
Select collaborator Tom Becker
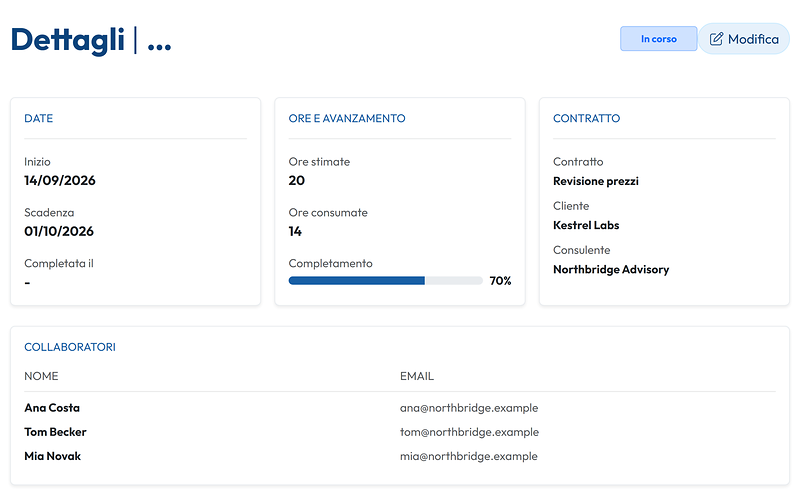pyautogui.click(x=55, y=432)
